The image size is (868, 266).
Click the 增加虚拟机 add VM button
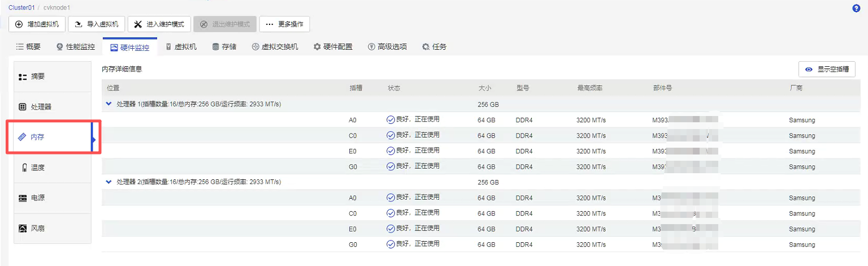click(37, 24)
